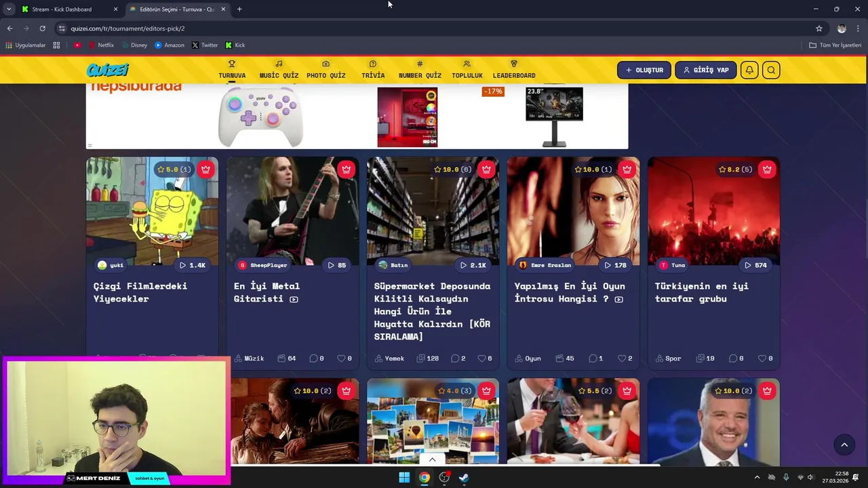
Task: Open Yapılmış En İyi Oyun İntrosu title
Action: pyautogui.click(x=570, y=292)
